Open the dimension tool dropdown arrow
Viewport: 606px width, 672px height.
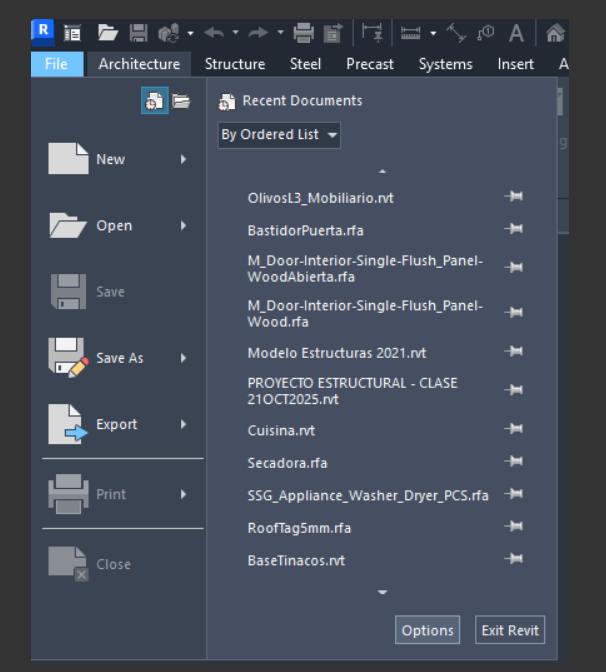coord(433,33)
